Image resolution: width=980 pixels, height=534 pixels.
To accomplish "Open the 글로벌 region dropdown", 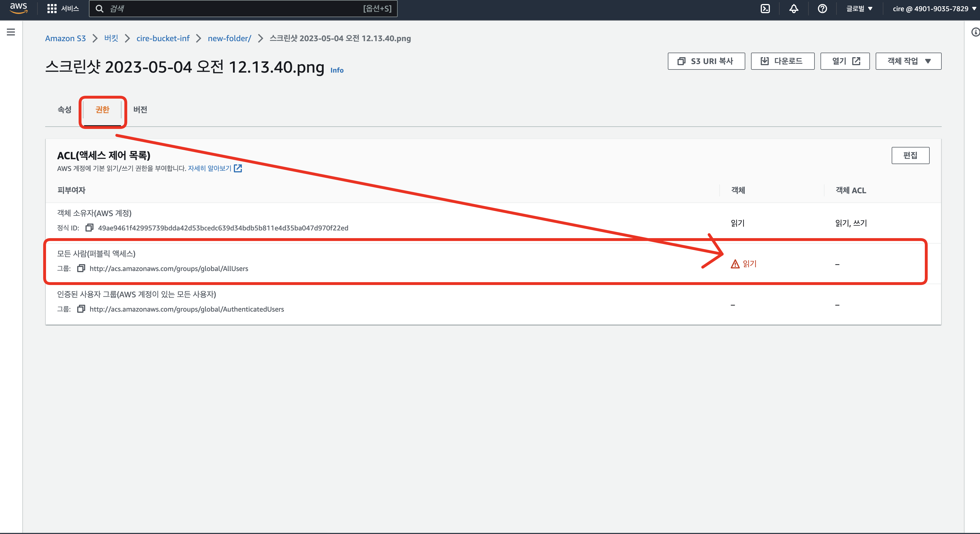I will [859, 9].
